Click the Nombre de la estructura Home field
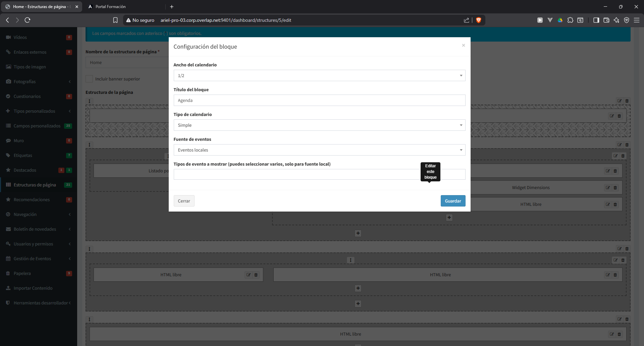The height and width of the screenshot is (346, 644). click(x=127, y=62)
